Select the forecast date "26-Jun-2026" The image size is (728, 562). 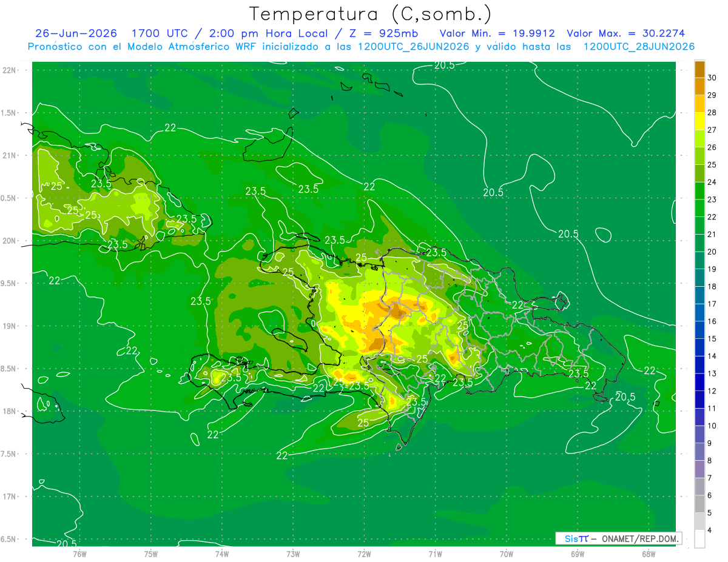(76, 33)
